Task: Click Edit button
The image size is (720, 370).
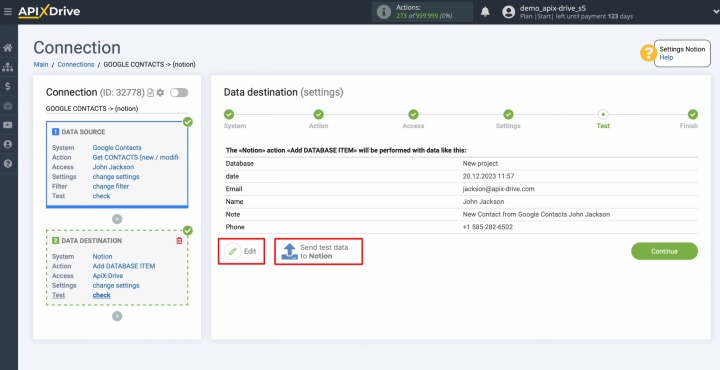Action: pos(241,251)
